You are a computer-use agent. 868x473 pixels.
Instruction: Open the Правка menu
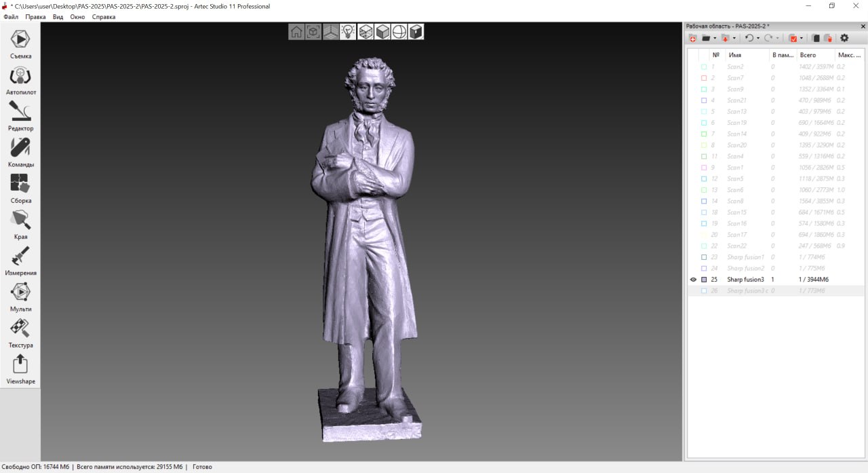click(x=35, y=17)
